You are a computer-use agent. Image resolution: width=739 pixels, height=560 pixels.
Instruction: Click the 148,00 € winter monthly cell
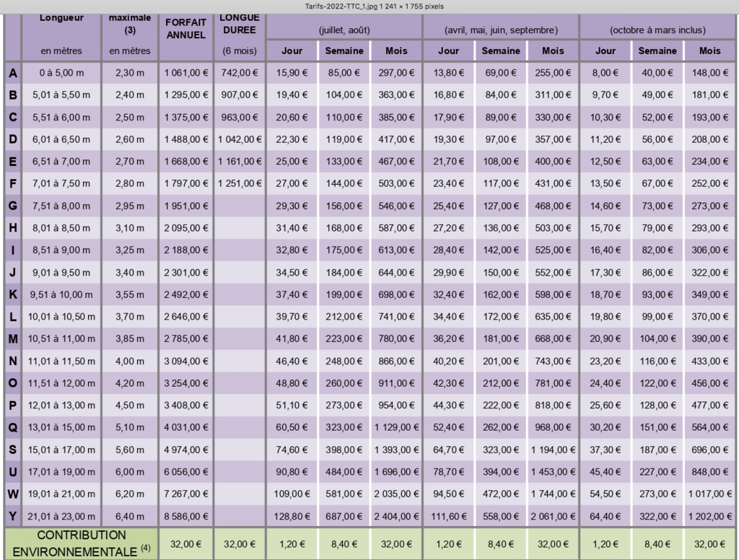(710, 73)
